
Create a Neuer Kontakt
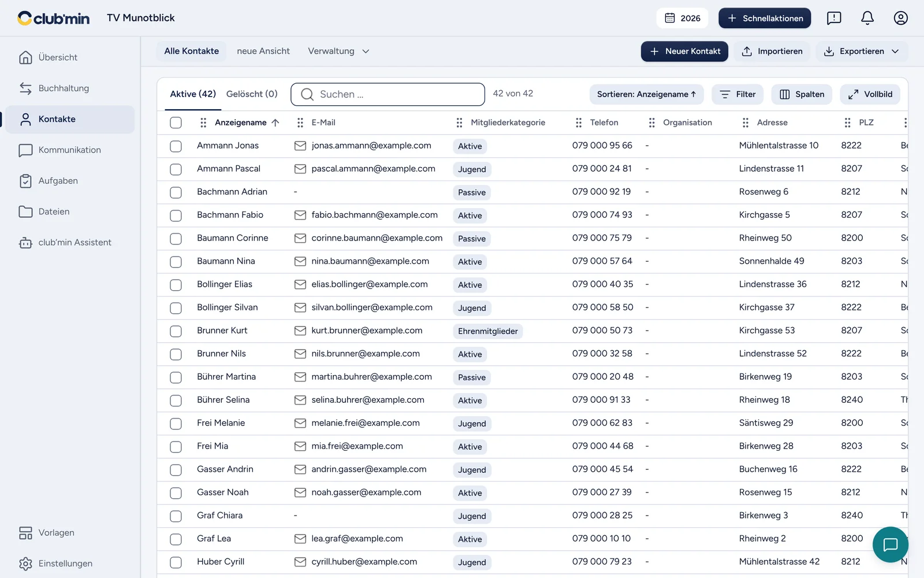coord(684,51)
